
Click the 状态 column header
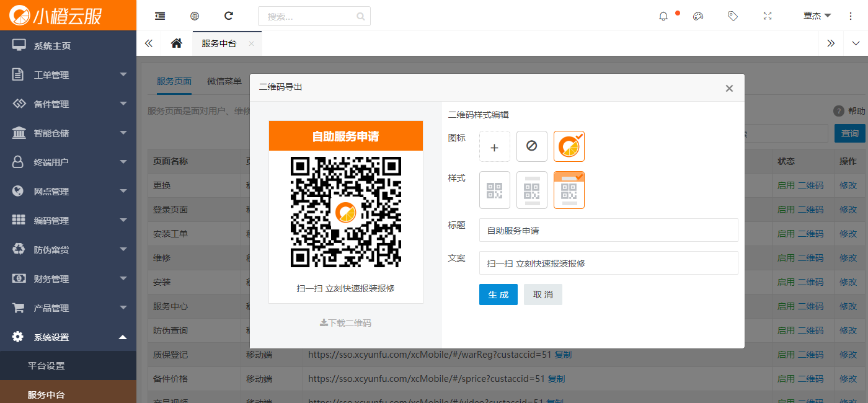pyautogui.click(x=786, y=161)
